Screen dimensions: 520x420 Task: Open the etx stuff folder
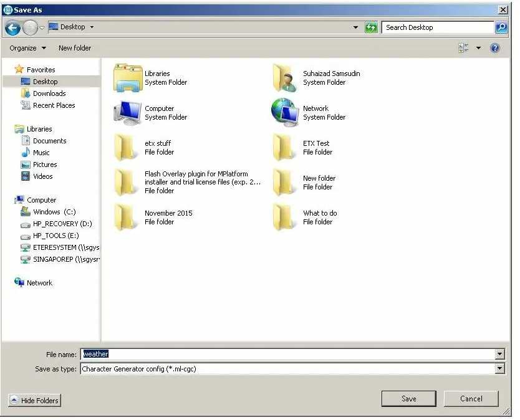(x=127, y=148)
